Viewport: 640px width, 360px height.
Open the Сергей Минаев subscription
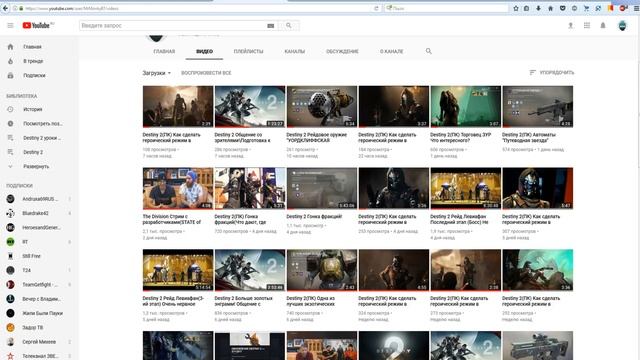(39, 342)
